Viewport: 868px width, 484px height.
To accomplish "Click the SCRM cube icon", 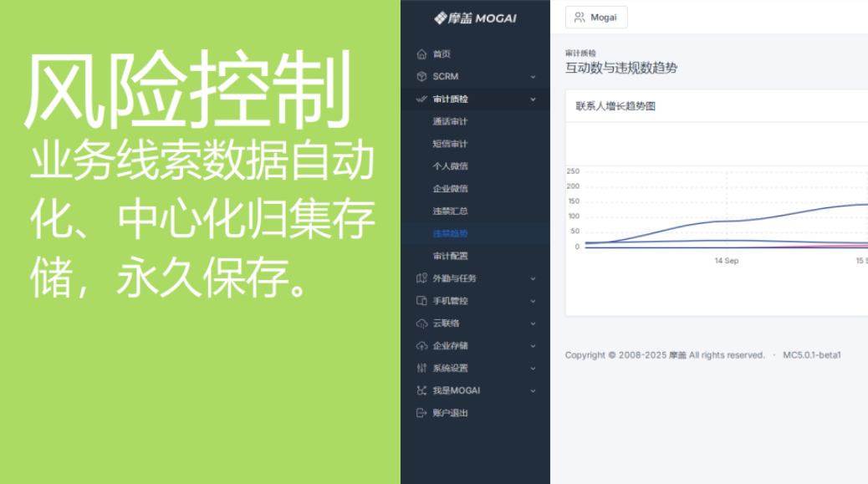I will point(421,77).
